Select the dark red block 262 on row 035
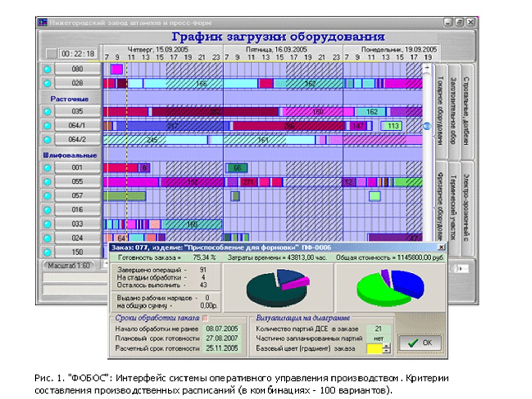Screen dimensions: 532x399 point(215,112)
